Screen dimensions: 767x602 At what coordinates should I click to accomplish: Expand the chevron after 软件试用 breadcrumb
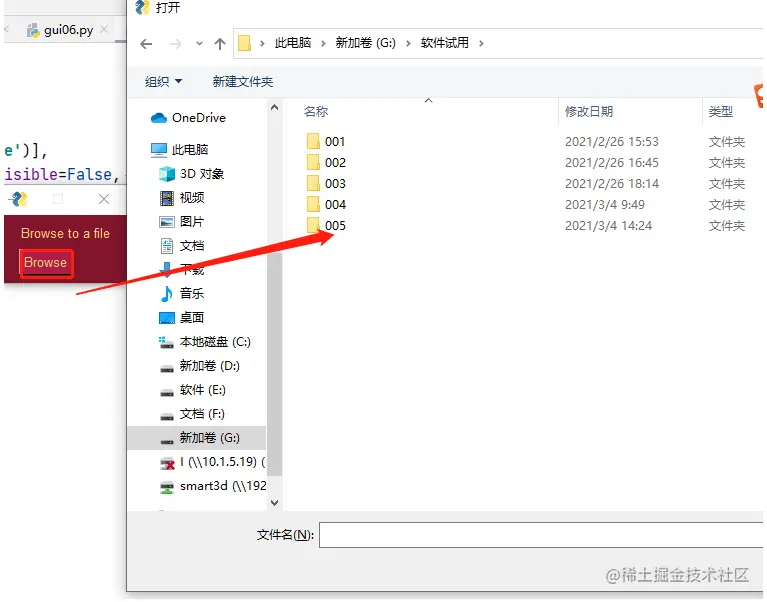[x=481, y=44]
